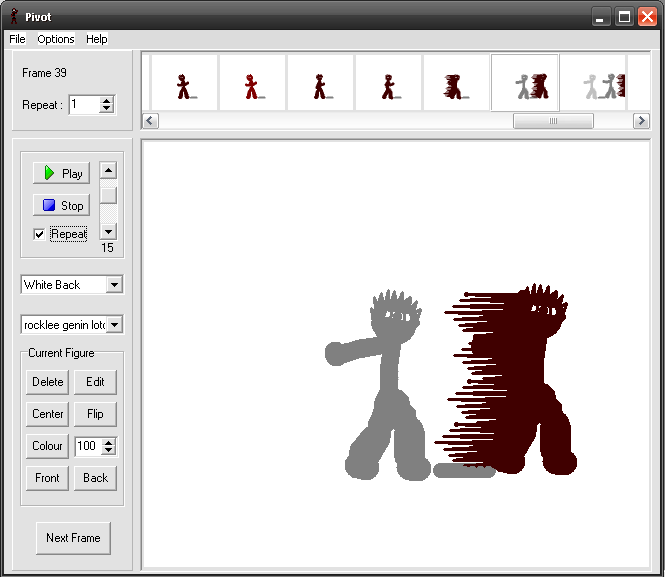Select the fourth visible frame thumbnail
Screen dimensions: 665x577
click(x=388, y=82)
